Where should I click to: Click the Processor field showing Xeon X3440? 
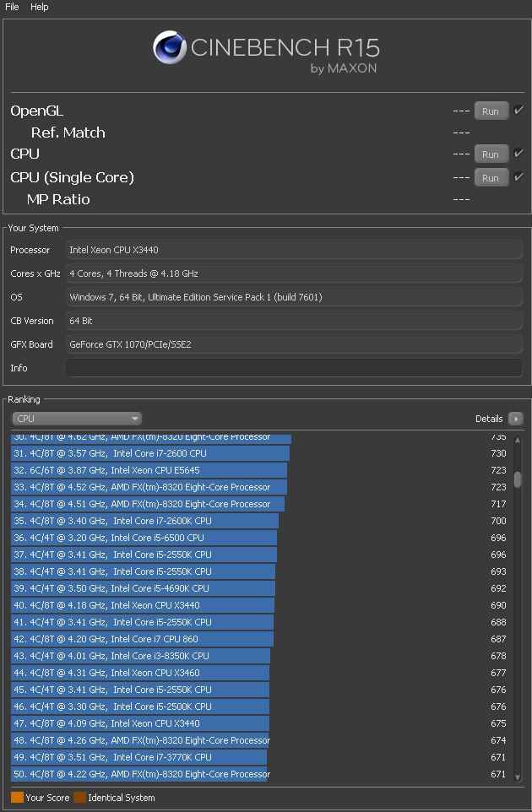[x=294, y=250]
